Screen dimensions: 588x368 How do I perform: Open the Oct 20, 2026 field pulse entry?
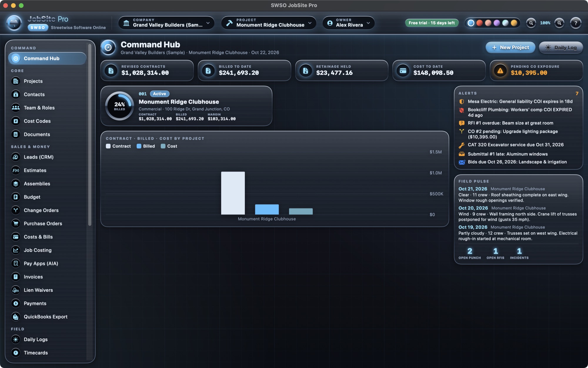click(x=518, y=214)
